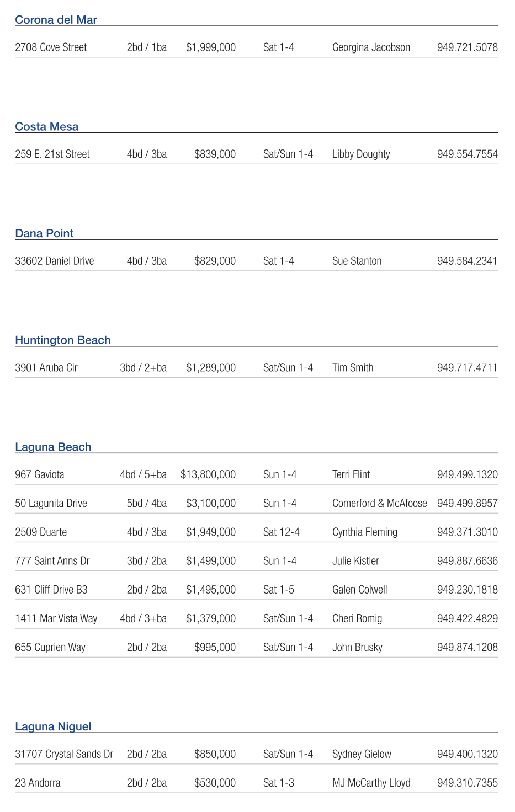Select the 33602 Daniel Drive listing
This screenshot has width=515, height=812.
[54, 261]
